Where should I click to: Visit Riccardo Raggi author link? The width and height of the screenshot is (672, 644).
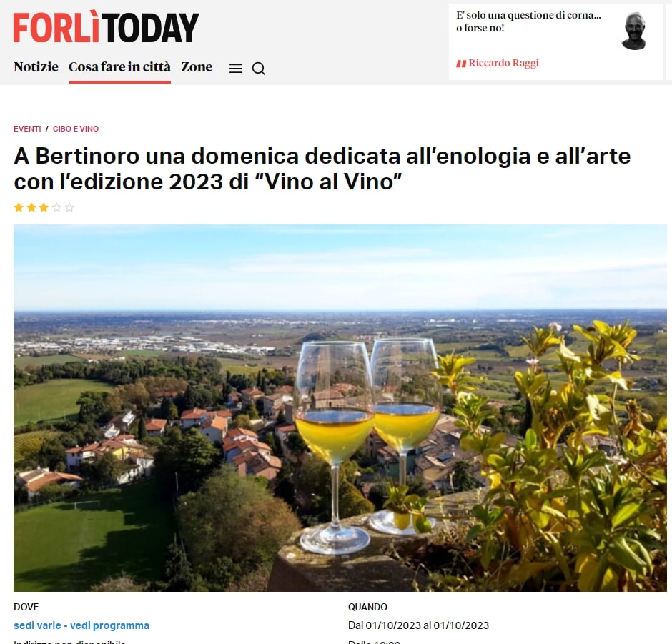[x=503, y=63]
